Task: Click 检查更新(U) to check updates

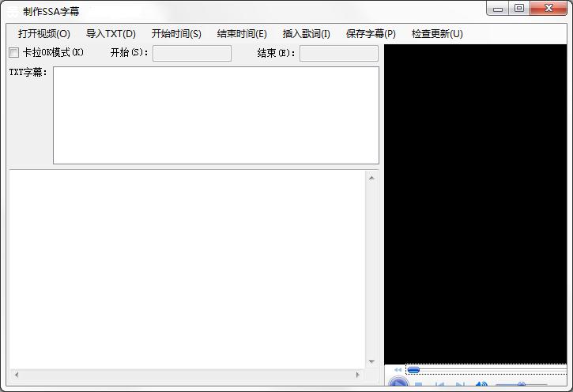Action: [x=437, y=34]
